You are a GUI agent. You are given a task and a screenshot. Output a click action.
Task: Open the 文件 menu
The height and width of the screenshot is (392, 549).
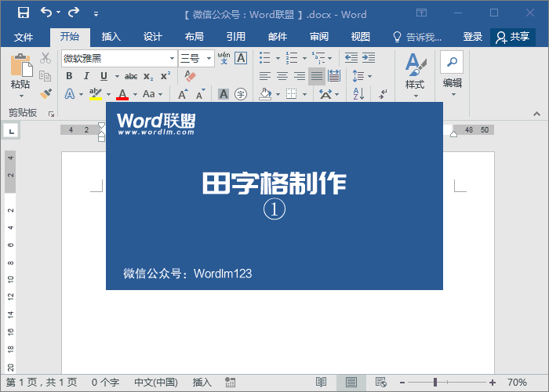(24, 37)
